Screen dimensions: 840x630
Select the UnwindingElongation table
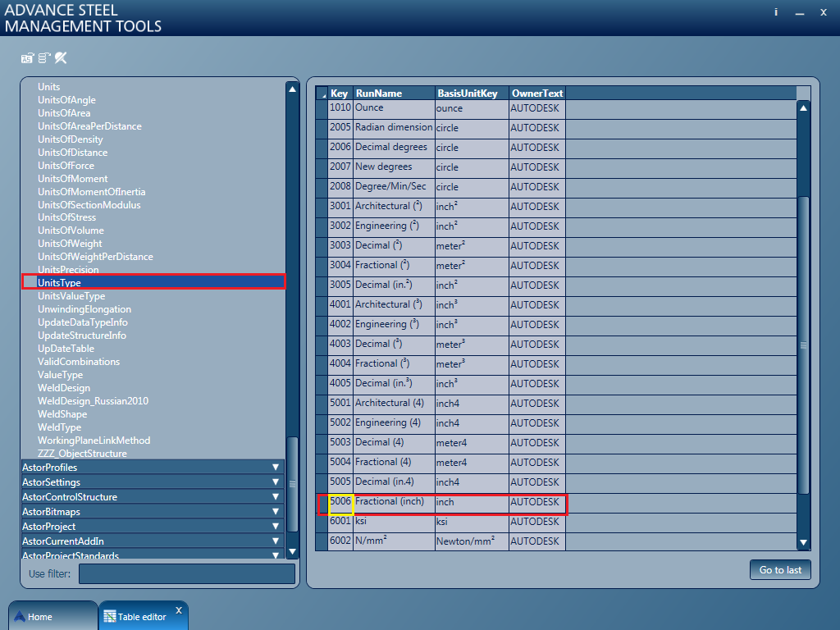[84, 309]
